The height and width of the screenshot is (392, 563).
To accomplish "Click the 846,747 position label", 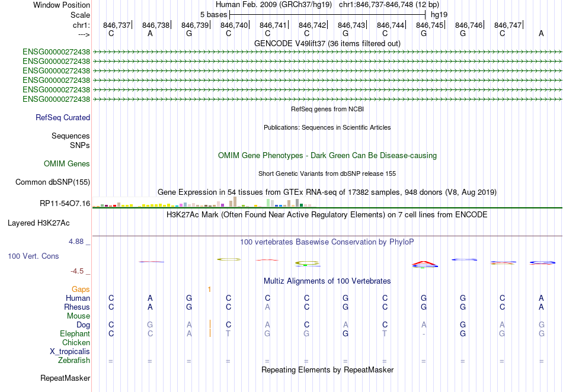I will [x=508, y=25].
